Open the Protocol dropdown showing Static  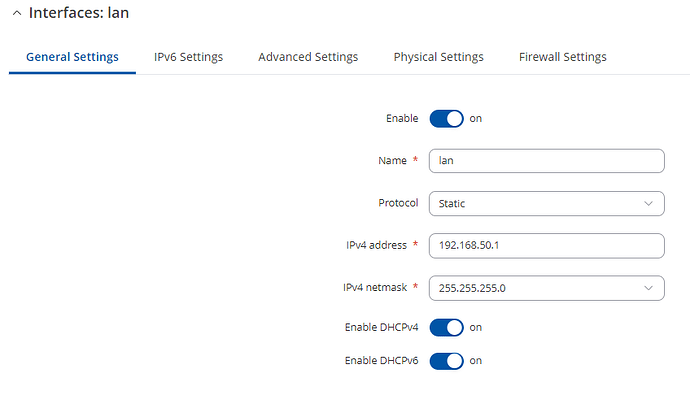(547, 204)
